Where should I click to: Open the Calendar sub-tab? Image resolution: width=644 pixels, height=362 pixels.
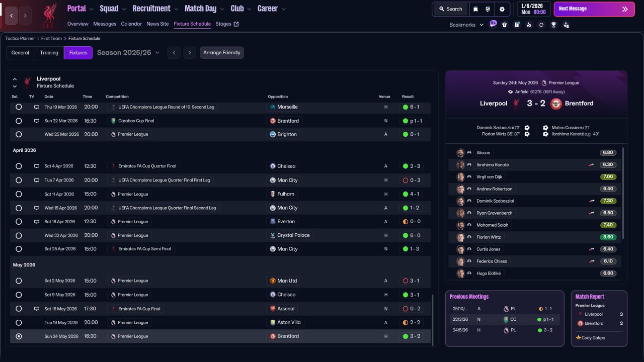pyautogui.click(x=131, y=24)
